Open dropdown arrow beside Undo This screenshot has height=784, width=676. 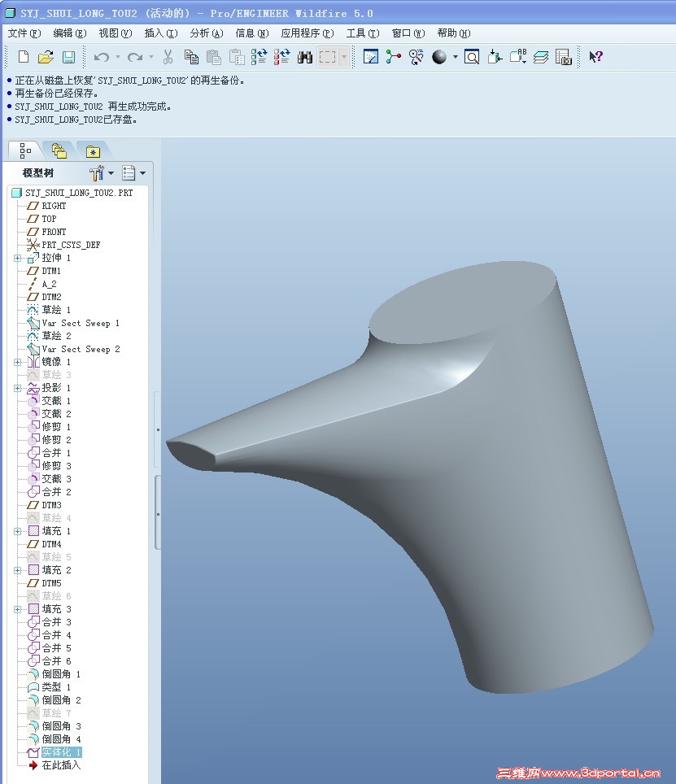coord(118,57)
